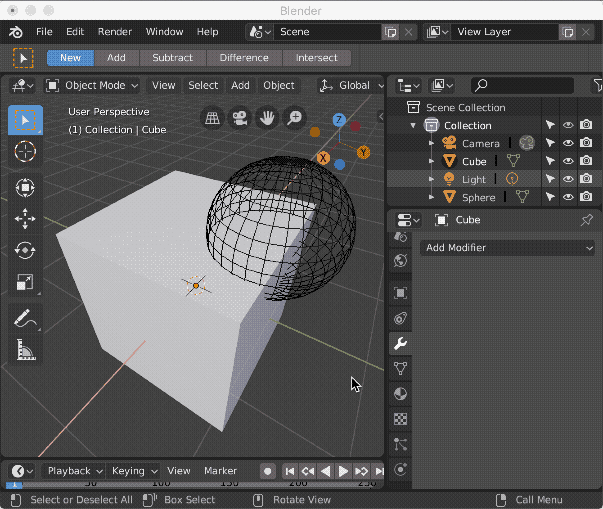This screenshot has width=603, height=509.
Task: Choose the Move tool
Action: [25, 219]
